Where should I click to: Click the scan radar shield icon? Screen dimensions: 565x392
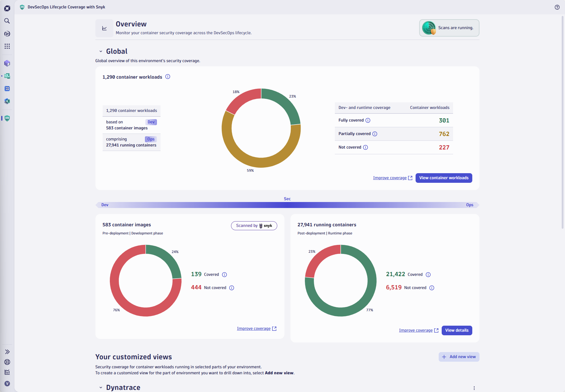pyautogui.click(x=429, y=28)
